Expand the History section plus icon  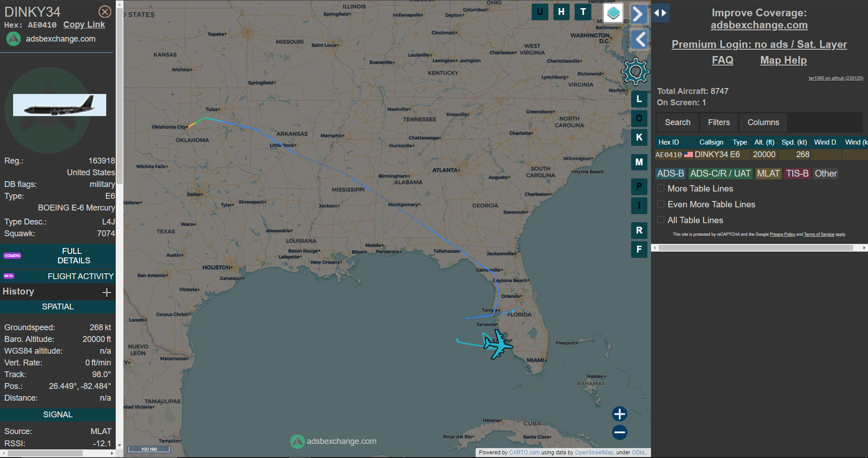pyautogui.click(x=107, y=292)
